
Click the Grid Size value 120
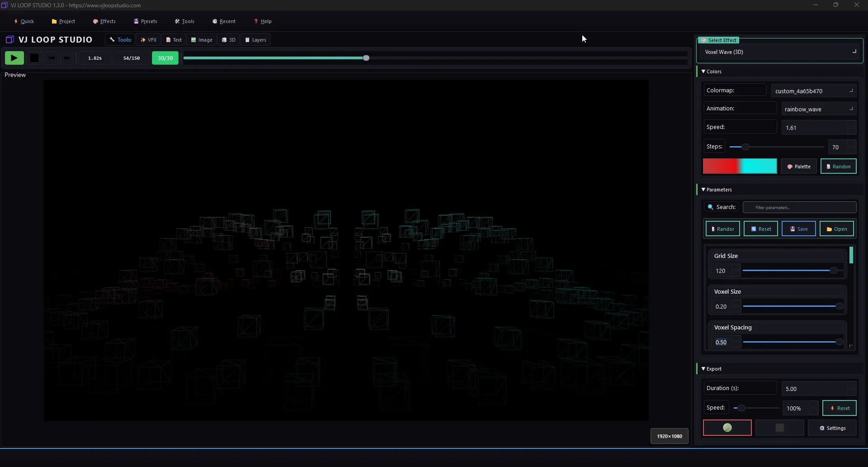[x=721, y=271]
